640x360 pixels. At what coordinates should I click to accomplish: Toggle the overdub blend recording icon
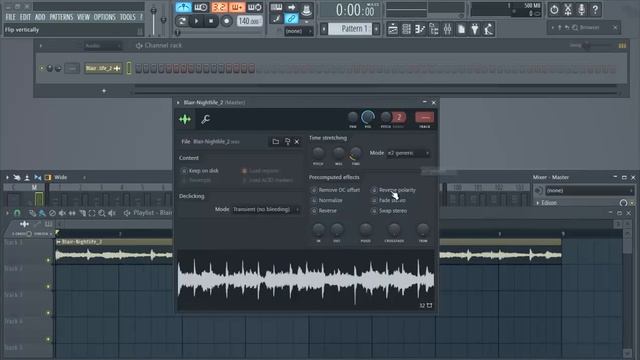pyautogui.click(x=237, y=7)
